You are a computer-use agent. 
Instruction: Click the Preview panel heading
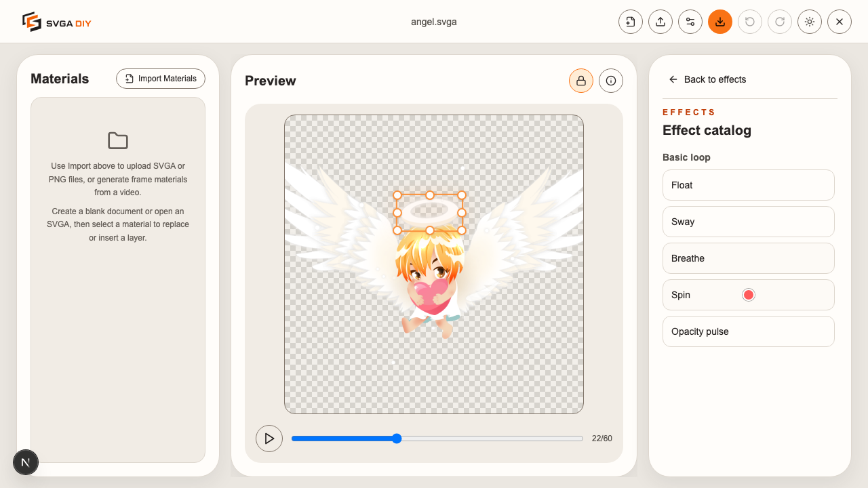[x=271, y=81]
